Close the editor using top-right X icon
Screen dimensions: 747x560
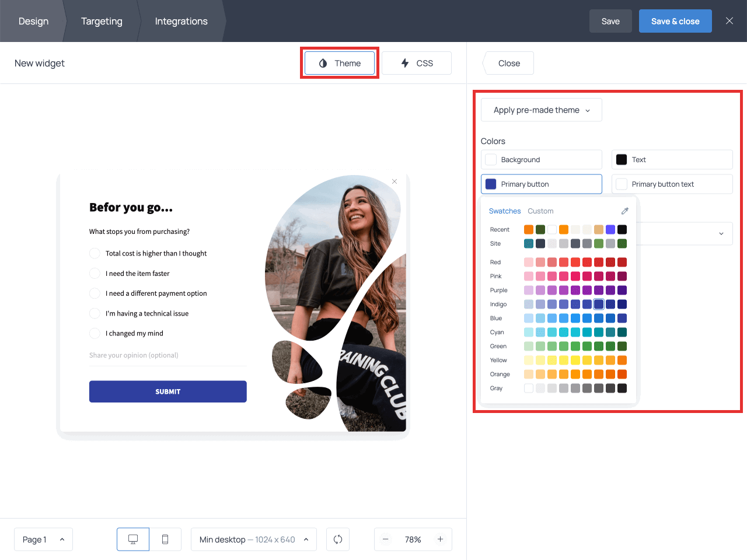729,21
